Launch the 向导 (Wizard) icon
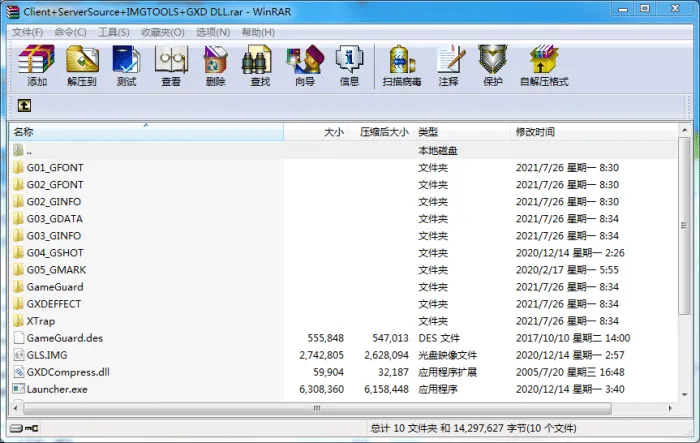Image resolution: width=700 pixels, height=443 pixels. point(305,66)
